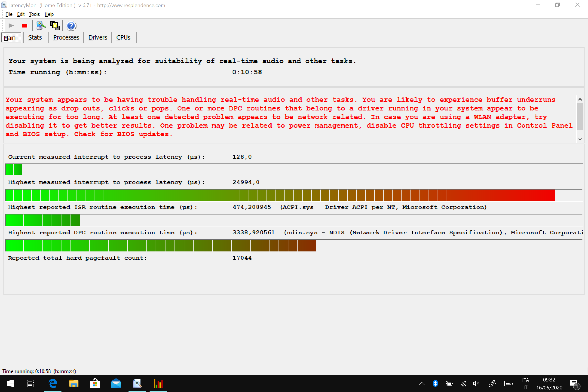Open the blue Help question mark icon
Screen dimensions: 588x392
71,26
